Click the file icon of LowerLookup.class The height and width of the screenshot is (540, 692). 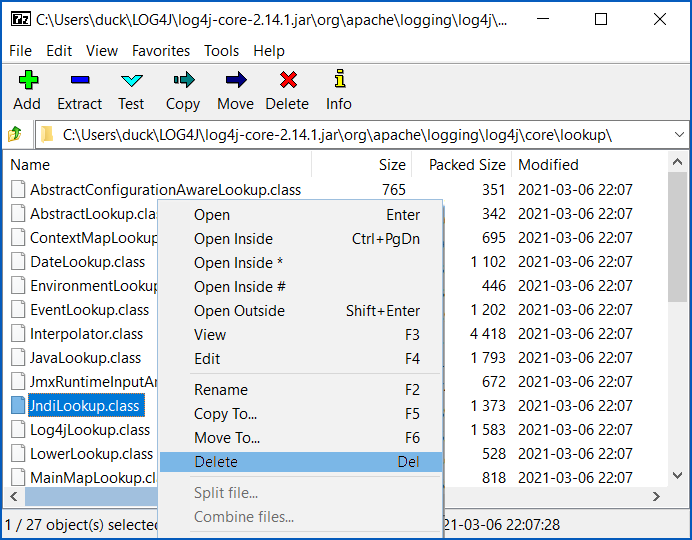tap(18, 453)
